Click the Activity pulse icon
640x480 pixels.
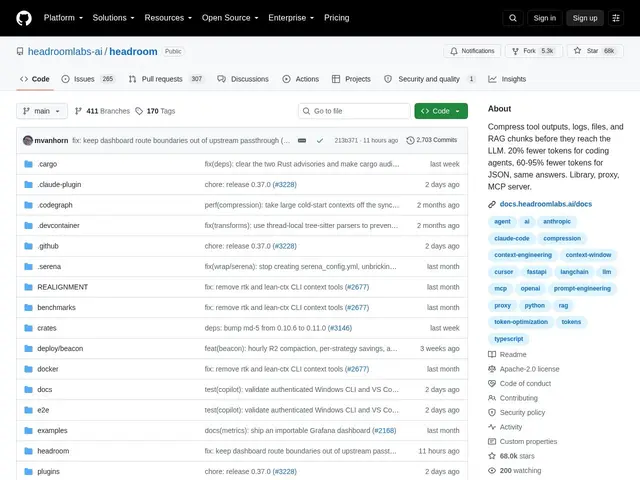coord(492,427)
